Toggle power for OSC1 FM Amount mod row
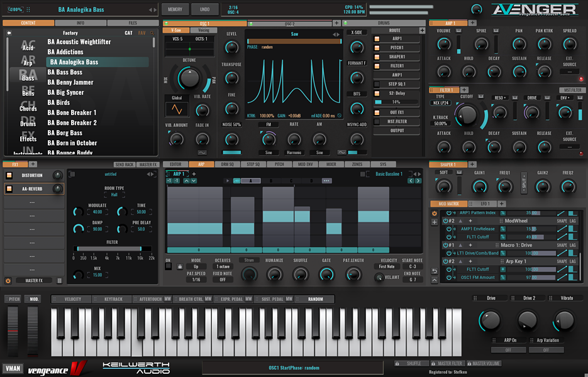Screen dimensions: 588x377 pyautogui.click(x=449, y=277)
